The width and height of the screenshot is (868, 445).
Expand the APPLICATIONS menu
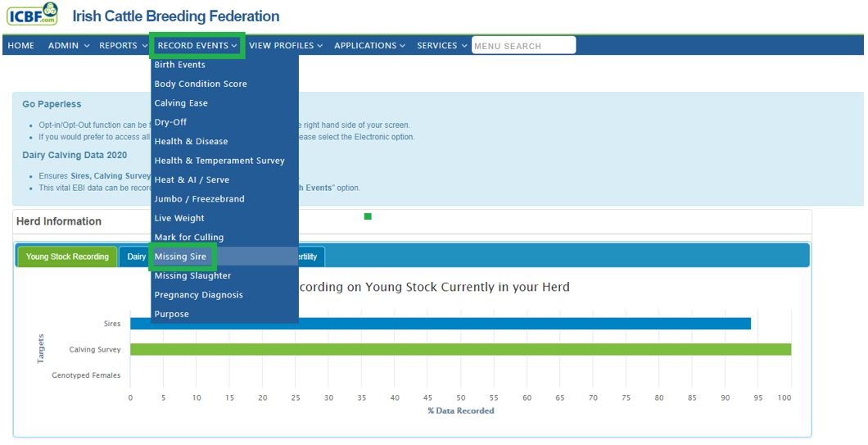(x=369, y=45)
